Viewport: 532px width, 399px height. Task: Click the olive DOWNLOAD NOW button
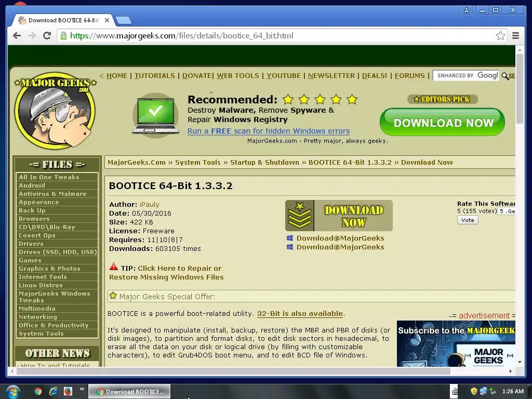point(339,216)
